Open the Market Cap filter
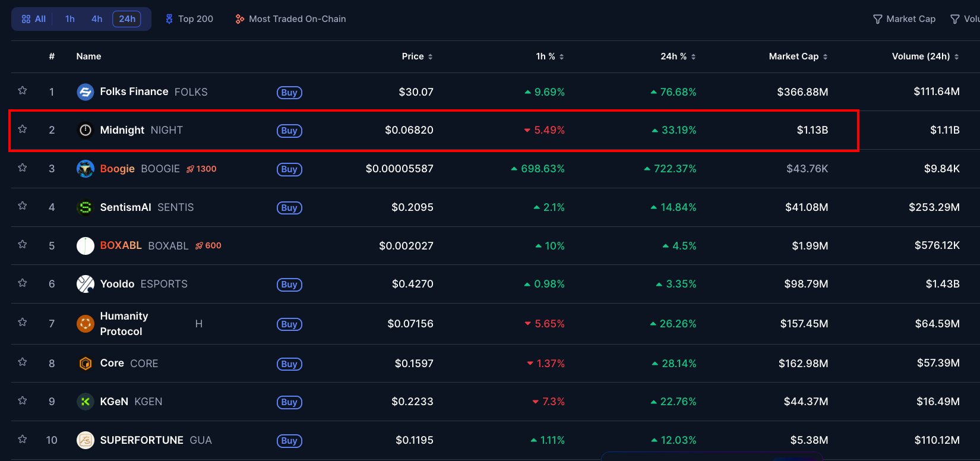Viewport: 980px width, 461px height. coord(904,19)
